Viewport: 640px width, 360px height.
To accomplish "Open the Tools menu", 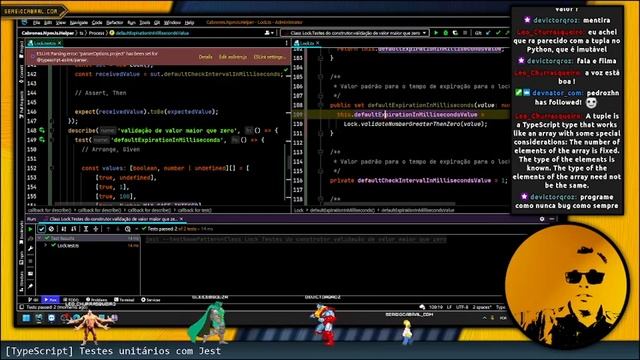I will coord(145,23).
